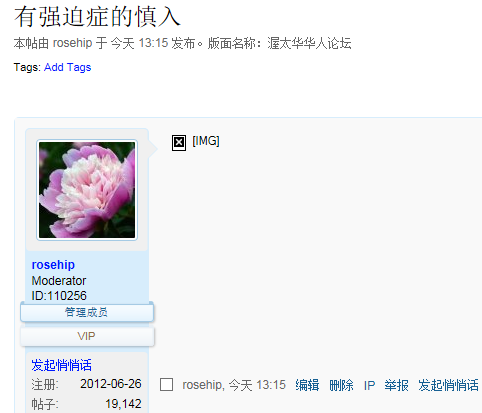Click the VIP badge
Viewport: 482px width, 413px height.
(87, 336)
